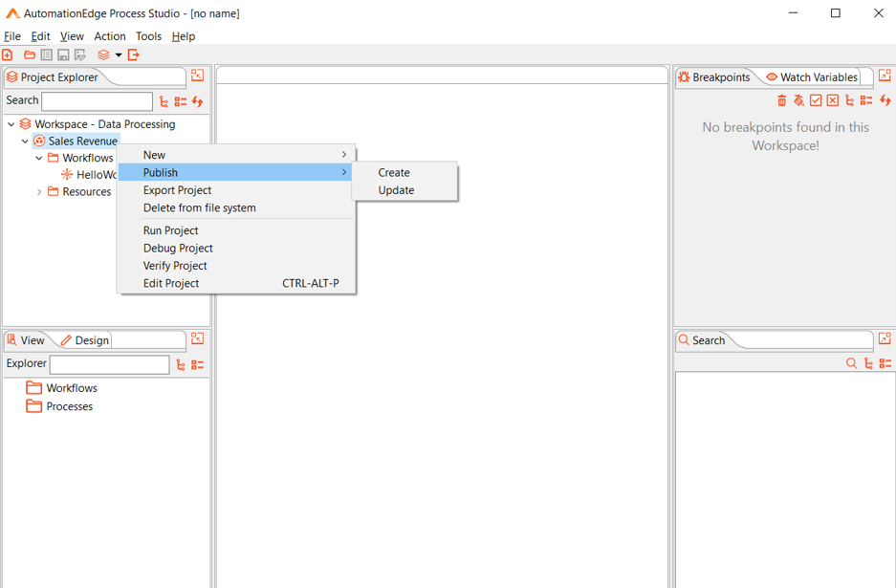Click the clear all breakpoints icon
Screen dimensions: 896x588
(798, 101)
